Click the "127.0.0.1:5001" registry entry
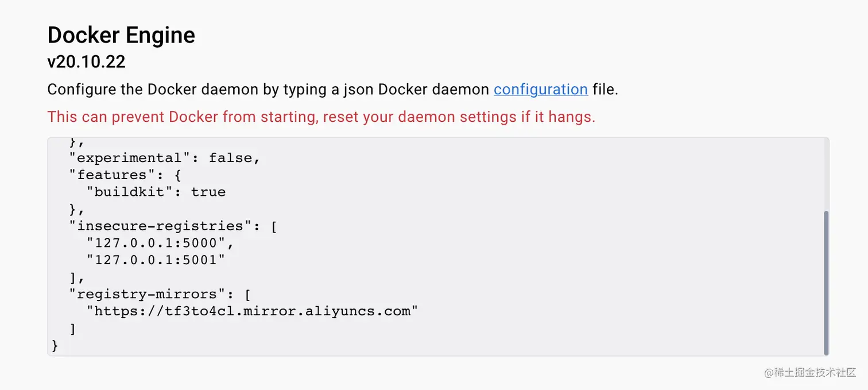868x390 pixels. click(156, 260)
